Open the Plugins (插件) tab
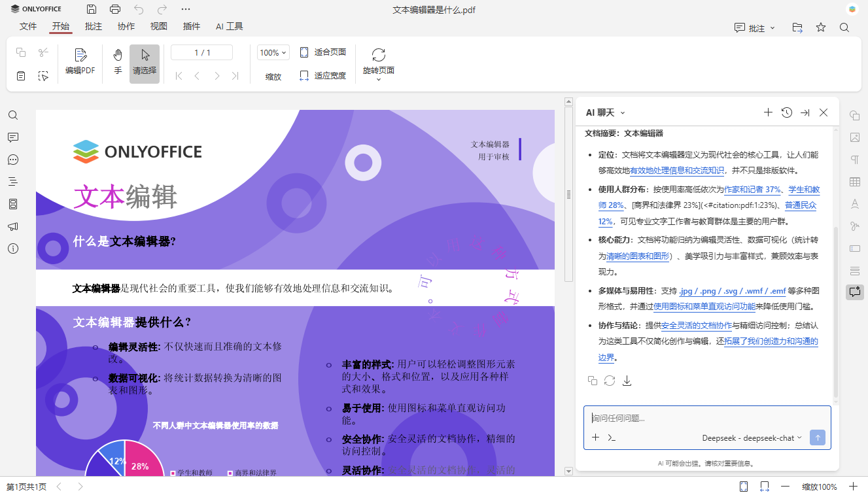This screenshot has height=497, width=868. coord(192,27)
